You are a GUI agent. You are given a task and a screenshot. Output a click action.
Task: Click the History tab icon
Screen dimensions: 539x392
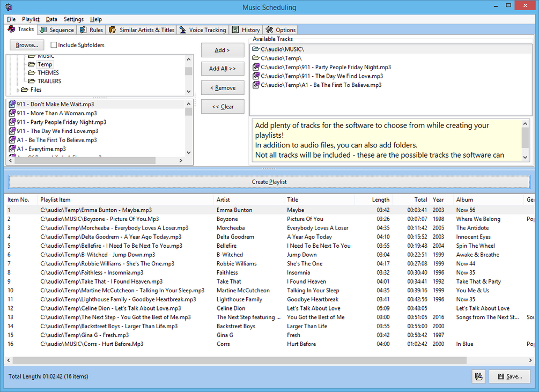pos(235,30)
